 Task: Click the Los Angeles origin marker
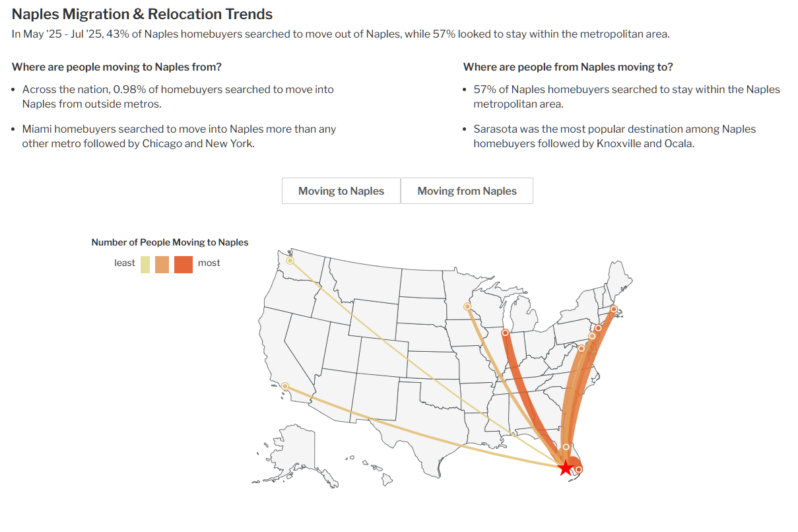tap(285, 386)
